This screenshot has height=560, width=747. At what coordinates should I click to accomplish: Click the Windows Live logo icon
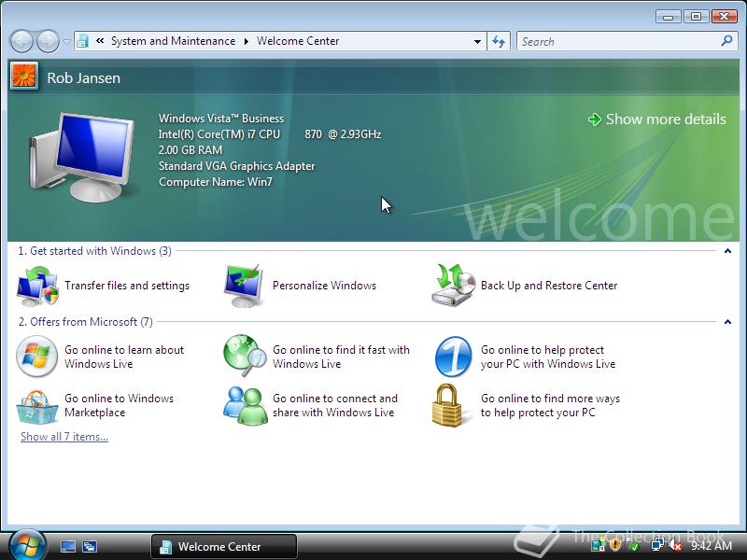click(x=36, y=357)
